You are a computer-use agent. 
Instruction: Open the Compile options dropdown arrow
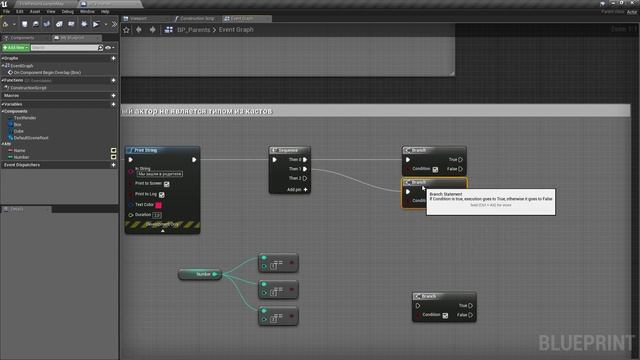pyautogui.click(x=14, y=24)
